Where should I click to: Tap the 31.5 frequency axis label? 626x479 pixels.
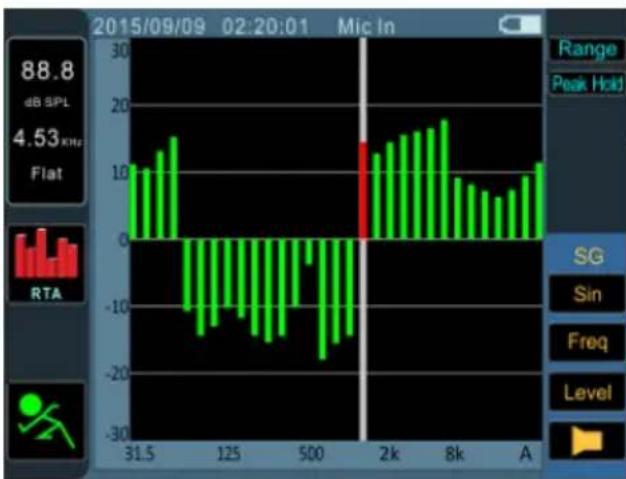139,453
